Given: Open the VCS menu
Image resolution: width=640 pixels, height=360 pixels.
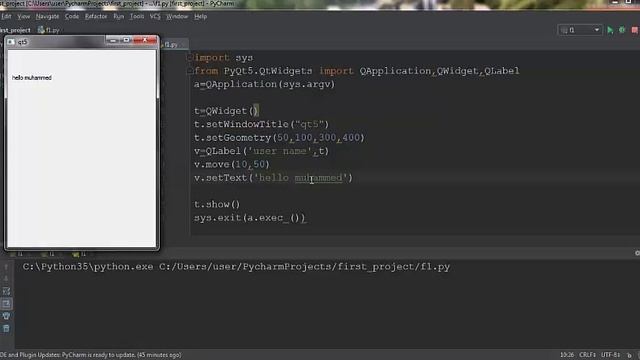Looking at the screenshot, I should click(x=155, y=17).
